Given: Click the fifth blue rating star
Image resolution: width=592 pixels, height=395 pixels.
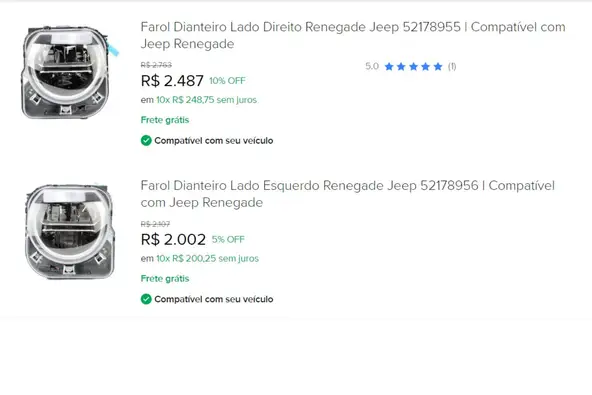Looking at the screenshot, I should 438,67.
